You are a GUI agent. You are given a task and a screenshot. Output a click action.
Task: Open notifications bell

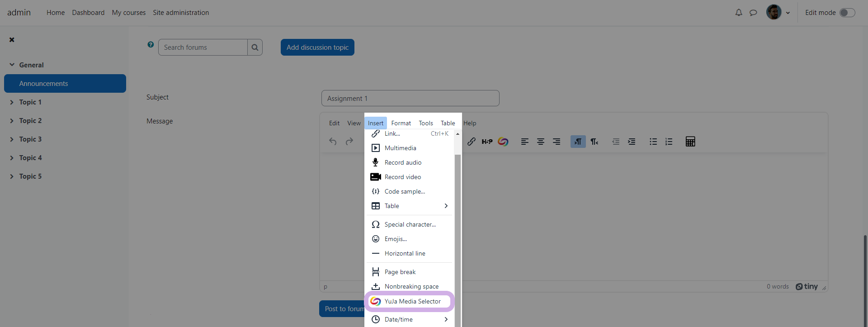[739, 13]
